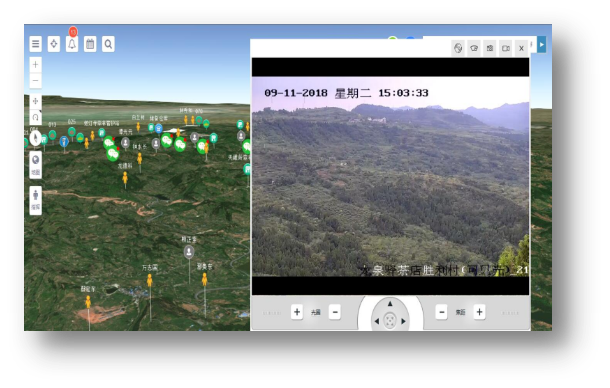The height and width of the screenshot is (388, 610).
Task: Click the locate/crosshair icon in the top toolbar
Action: 54,44
